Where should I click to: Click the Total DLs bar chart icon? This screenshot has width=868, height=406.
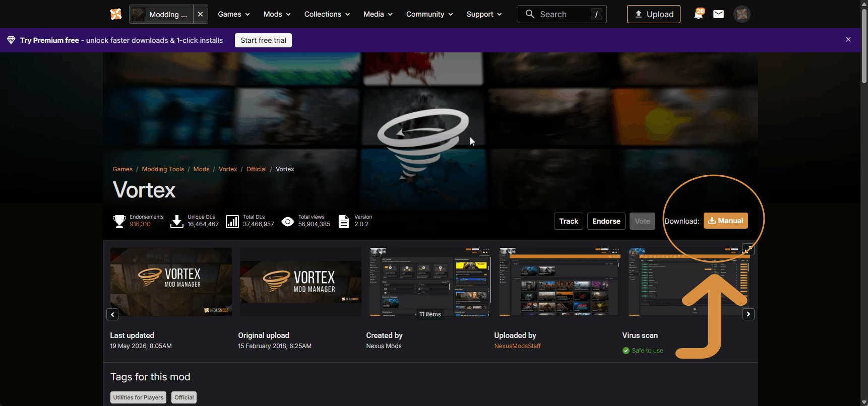[232, 221]
